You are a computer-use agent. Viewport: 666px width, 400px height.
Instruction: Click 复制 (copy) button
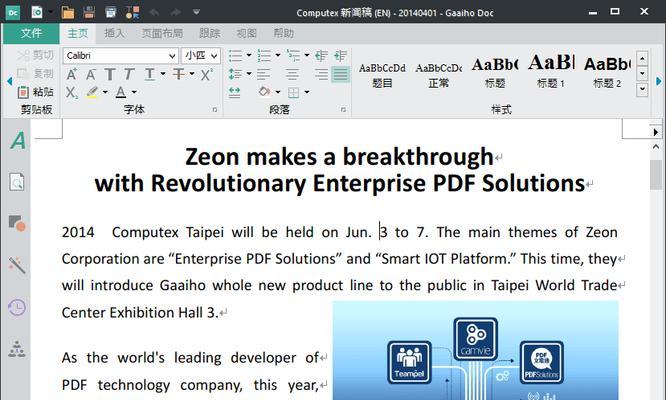click(36, 73)
